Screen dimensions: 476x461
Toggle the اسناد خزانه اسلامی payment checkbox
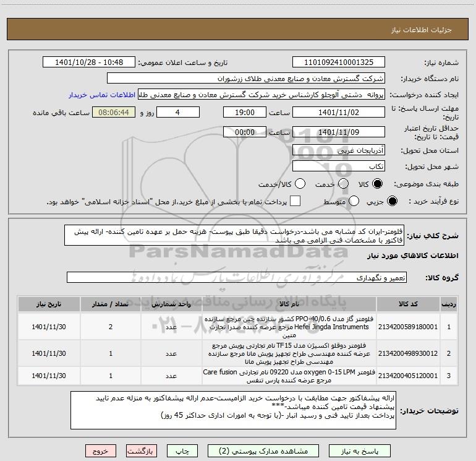[295, 201]
